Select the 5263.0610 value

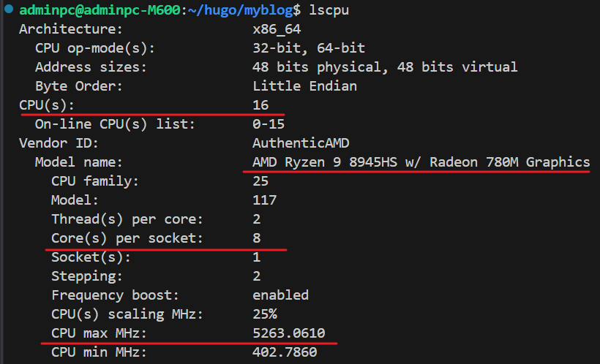(289, 333)
